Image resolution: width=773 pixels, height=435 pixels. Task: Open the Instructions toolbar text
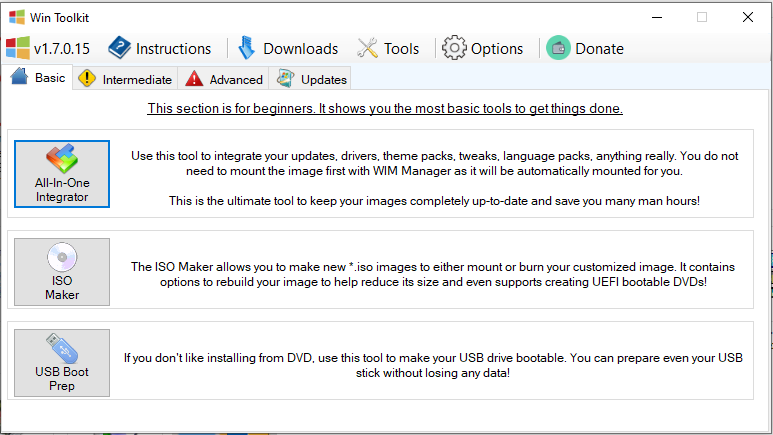[173, 49]
